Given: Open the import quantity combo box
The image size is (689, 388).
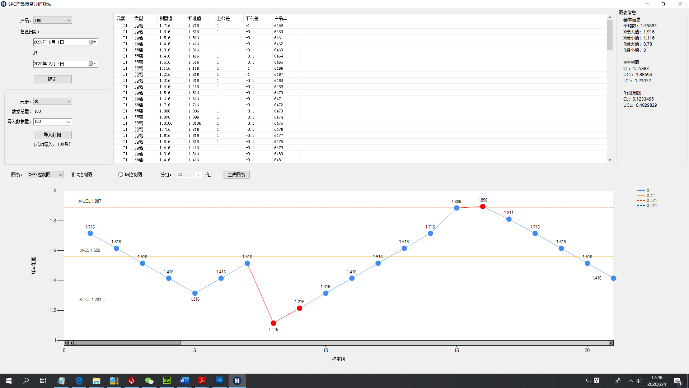Looking at the screenshot, I should (52, 122).
